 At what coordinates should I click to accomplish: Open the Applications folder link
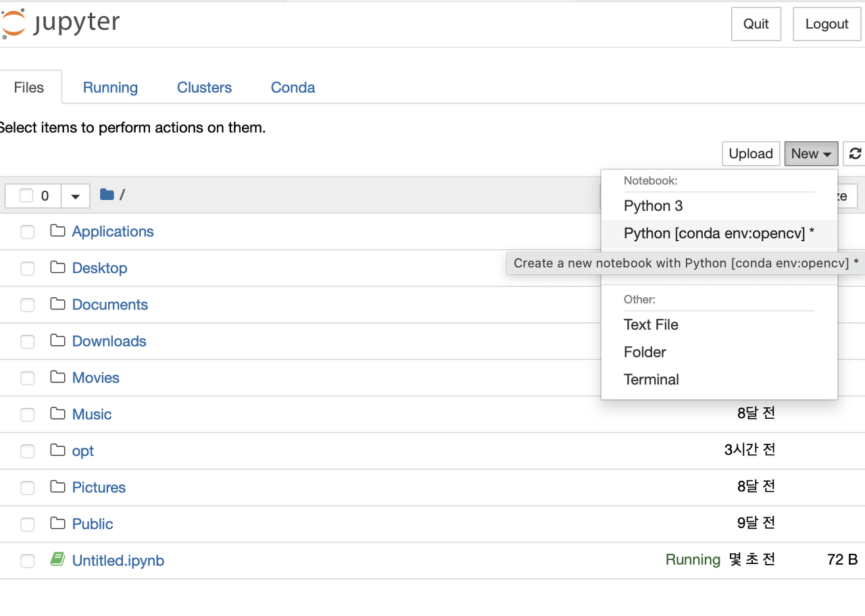(113, 231)
